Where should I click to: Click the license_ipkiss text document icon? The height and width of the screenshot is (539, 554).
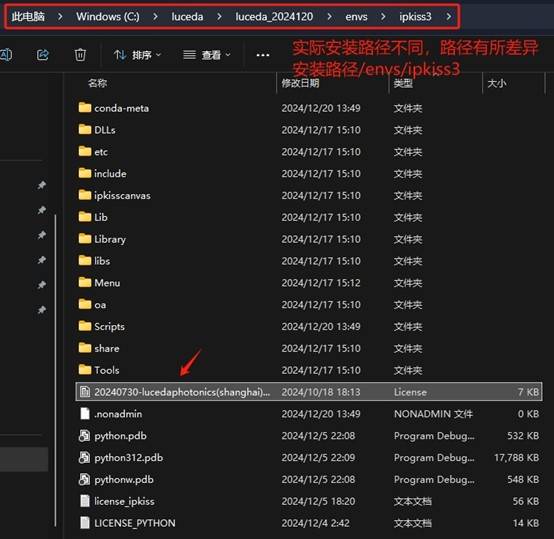click(85, 501)
